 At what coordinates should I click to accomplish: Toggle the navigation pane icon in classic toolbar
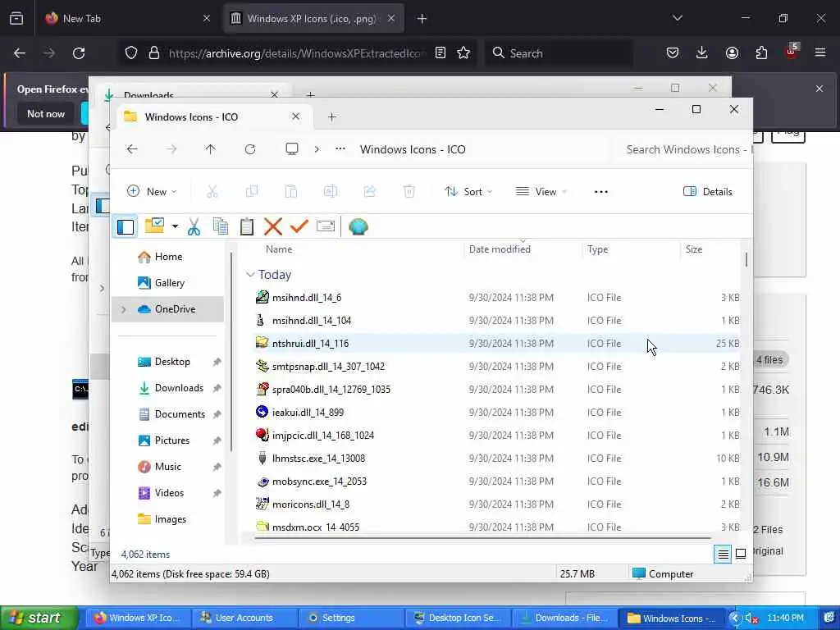126,226
